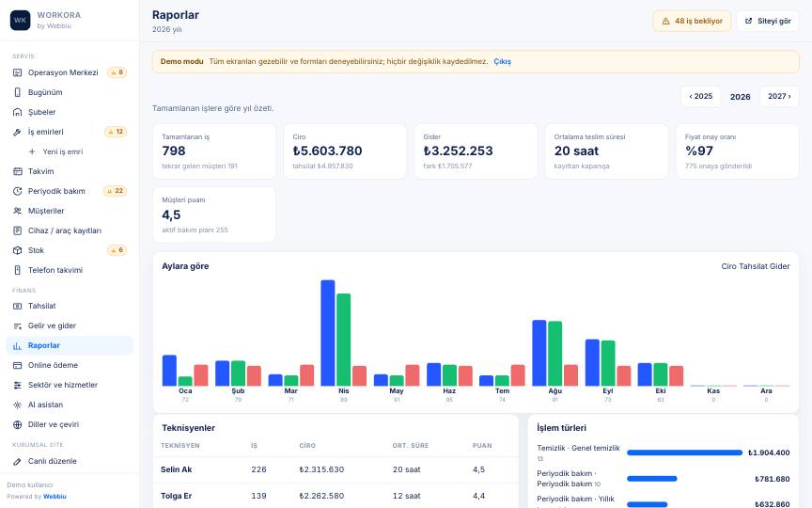
Task: Click the Gelir ve gider icon
Action: click(x=17, y=325)
